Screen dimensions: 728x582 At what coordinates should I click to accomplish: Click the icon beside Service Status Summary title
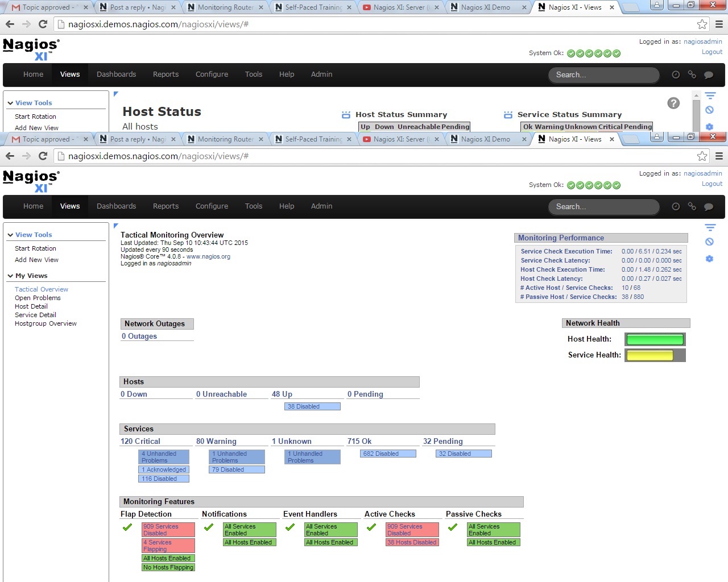tap(508, 115)
